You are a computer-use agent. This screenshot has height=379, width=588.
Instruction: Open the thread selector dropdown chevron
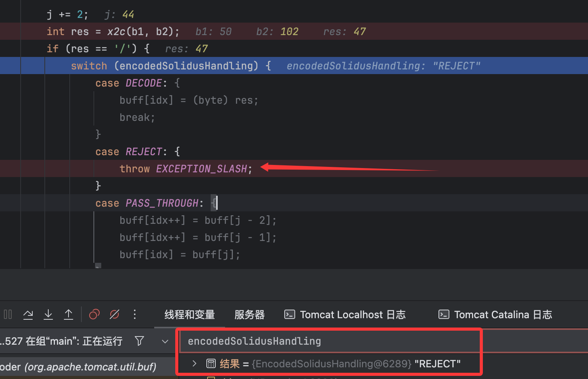pos(165,342)
